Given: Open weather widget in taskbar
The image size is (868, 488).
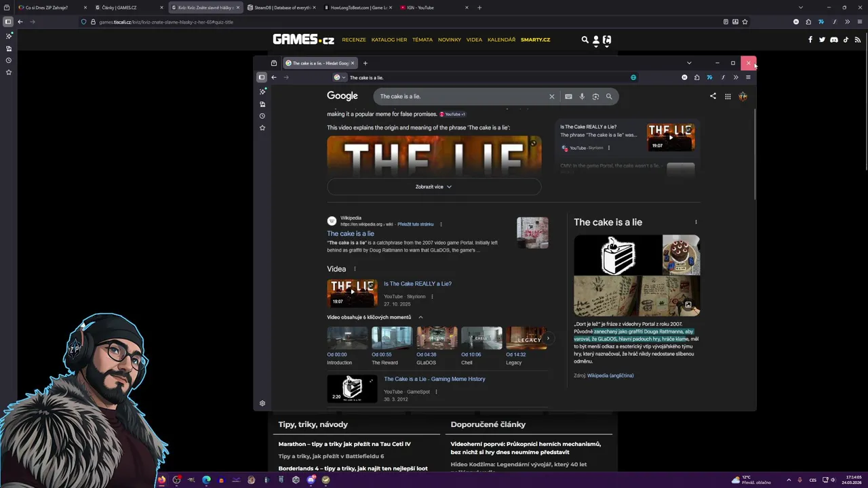Looking at the screenshot, I should pyautogui.click(x=751, y=480).
